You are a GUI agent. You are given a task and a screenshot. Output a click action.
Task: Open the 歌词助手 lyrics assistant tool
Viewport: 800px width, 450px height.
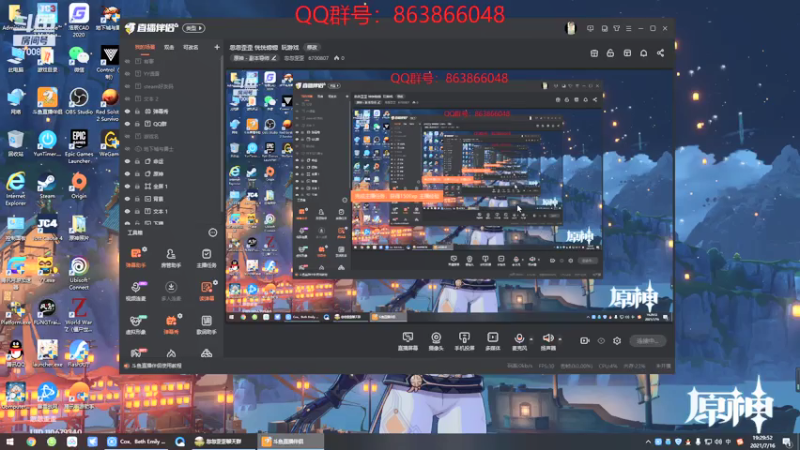click(206, 324)
